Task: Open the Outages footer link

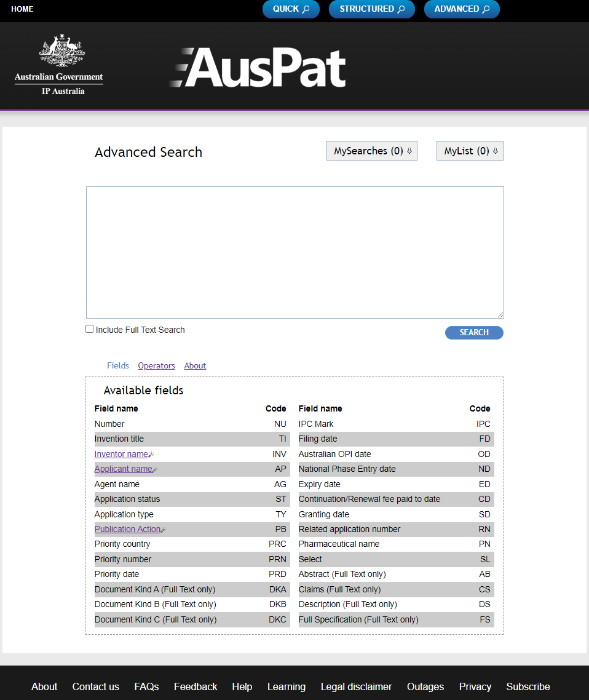Action: tap(425, 686)
